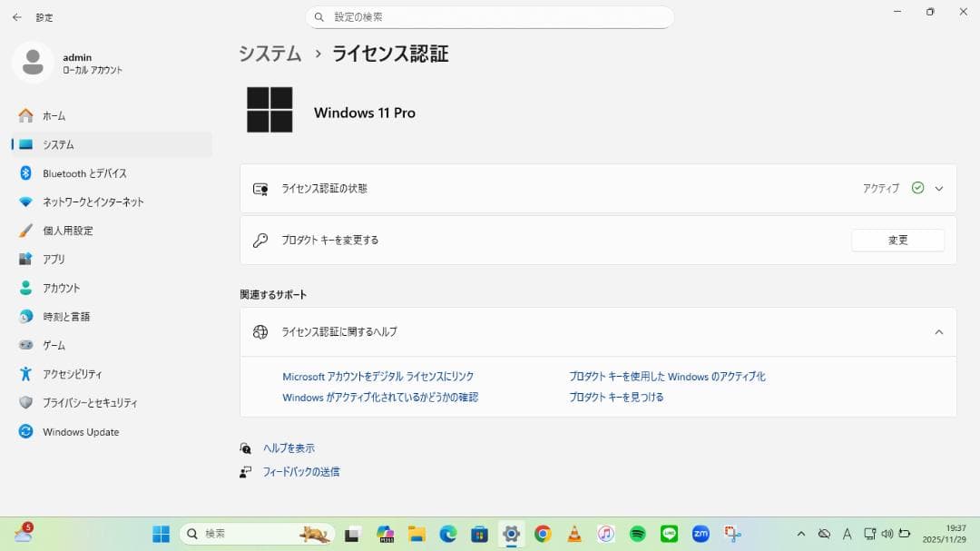Open アプリ settings page
This screenshot has width=980, height=551.
(x=113, y=259)
